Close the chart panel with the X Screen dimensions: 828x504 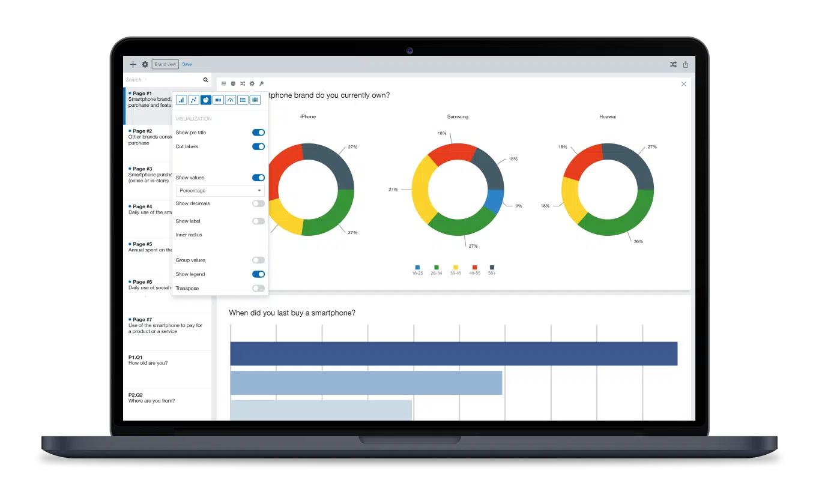683,84
